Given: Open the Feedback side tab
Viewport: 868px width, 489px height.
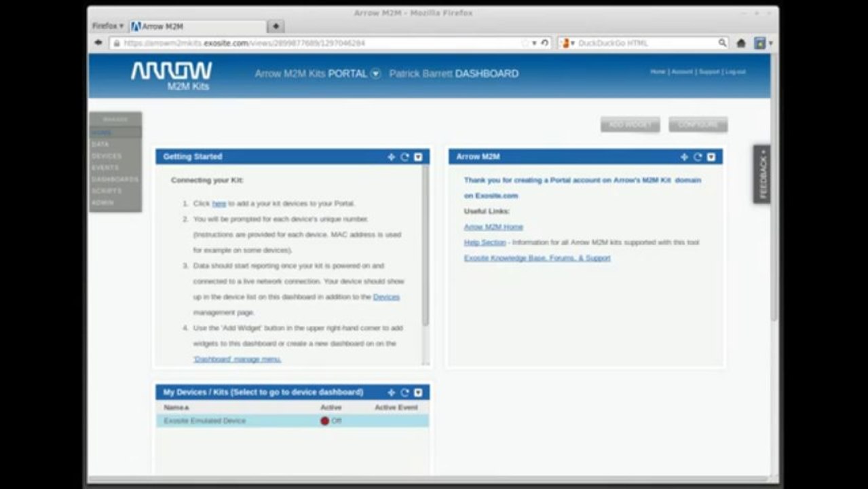Looking at the screenshot, I should pos(761,174).
